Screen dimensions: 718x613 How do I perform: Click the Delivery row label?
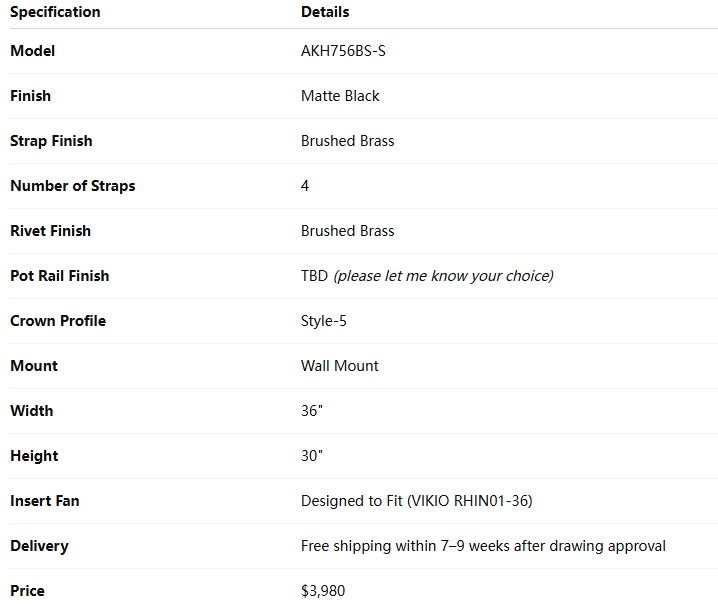point(39,546)
